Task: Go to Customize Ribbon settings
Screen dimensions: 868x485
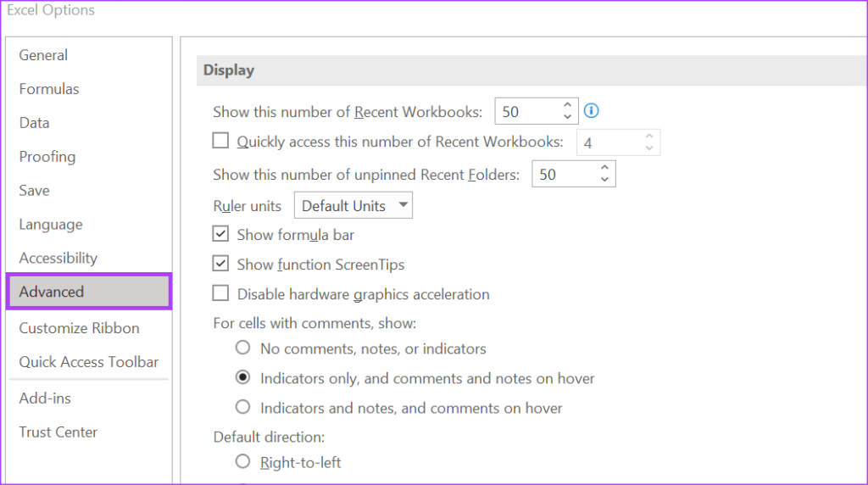Action: click(79, 328)
